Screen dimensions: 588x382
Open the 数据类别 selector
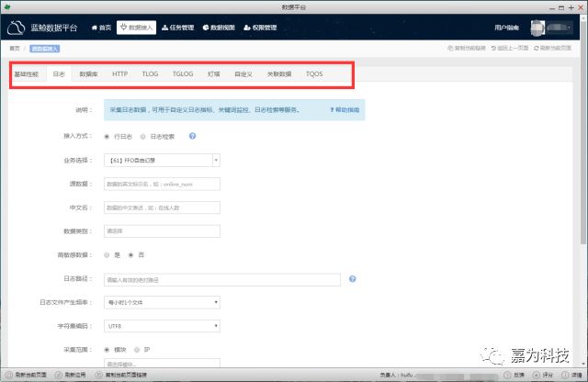point(162,231)
